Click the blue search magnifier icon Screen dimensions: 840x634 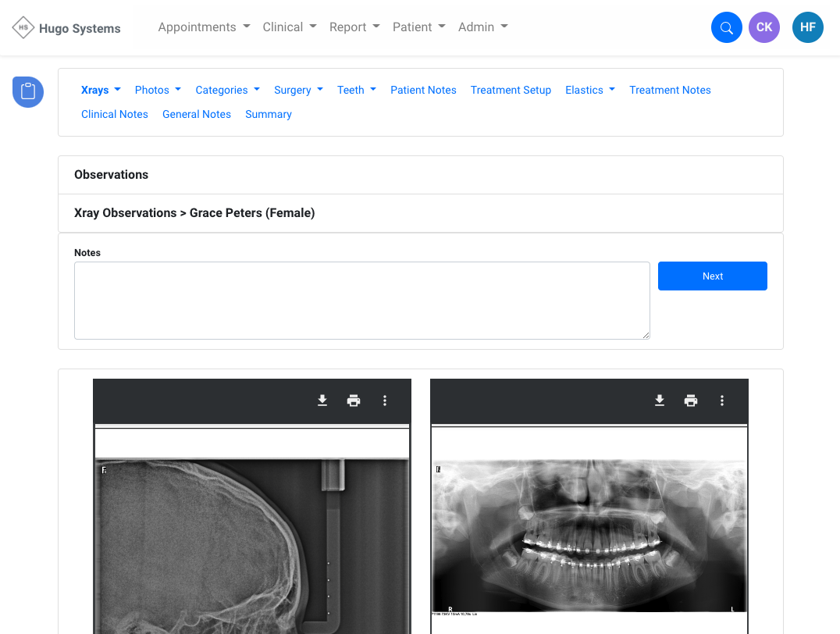[x=726, y=28]
